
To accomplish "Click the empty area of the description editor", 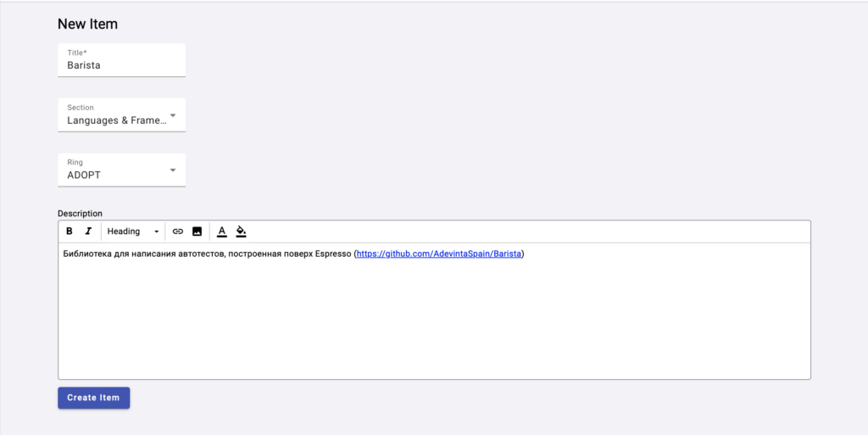I will [x=434, y=322].
